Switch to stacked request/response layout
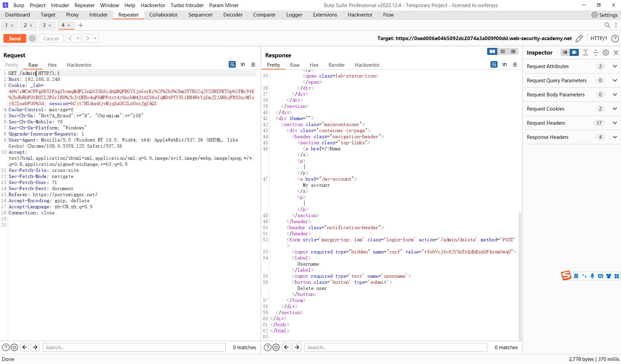 503,51
